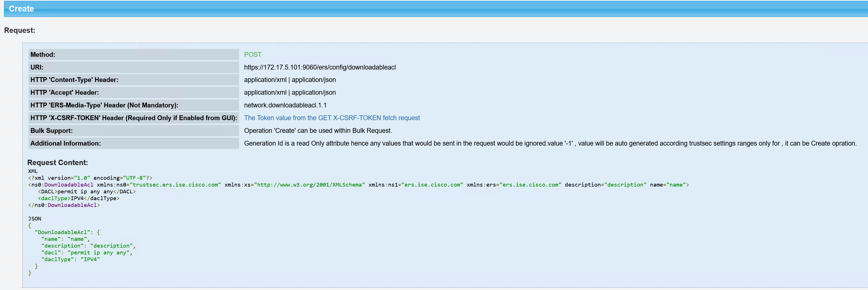The height and width of the screenshot is (290, 868).
Task: Click the "name": "name" JSON line
Action: pyautogui.click(x=66, y=239)
